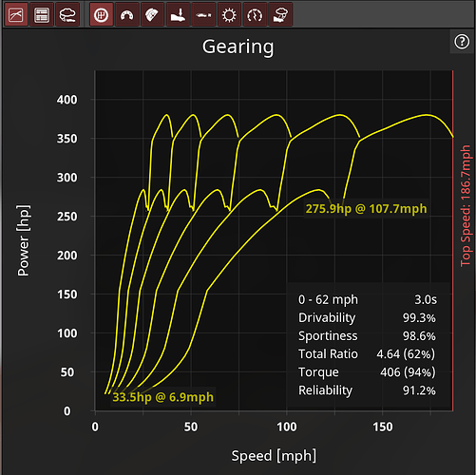Select the foot pedal graph icon
Viewport: 476px width, 475px height.
(x=178, y=14)
